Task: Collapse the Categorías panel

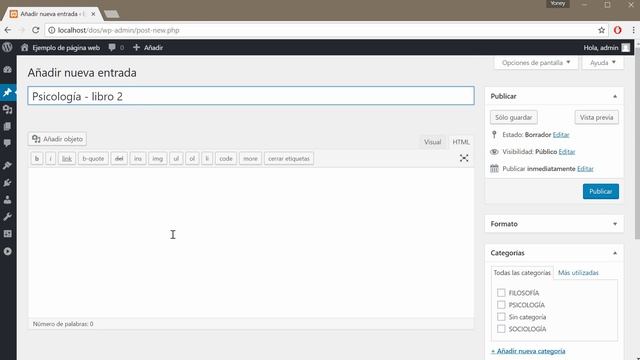Action: point(615,253)
